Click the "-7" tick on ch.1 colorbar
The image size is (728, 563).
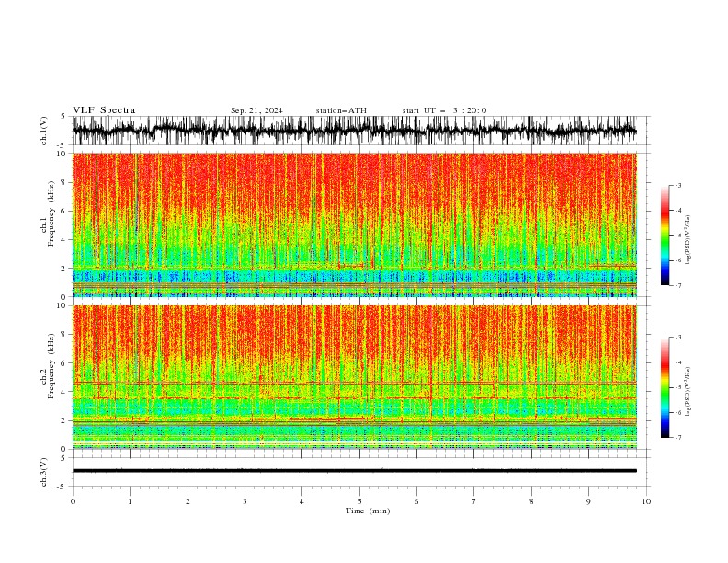[x=677, y=285]
